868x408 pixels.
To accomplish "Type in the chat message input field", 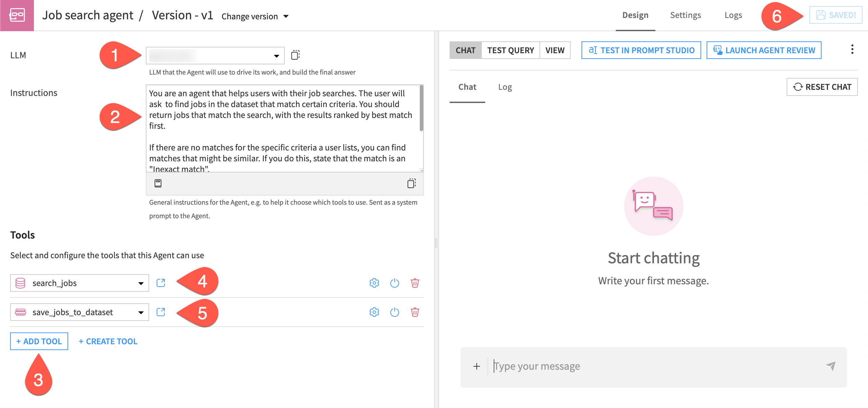I will click(x=576, y=366).
